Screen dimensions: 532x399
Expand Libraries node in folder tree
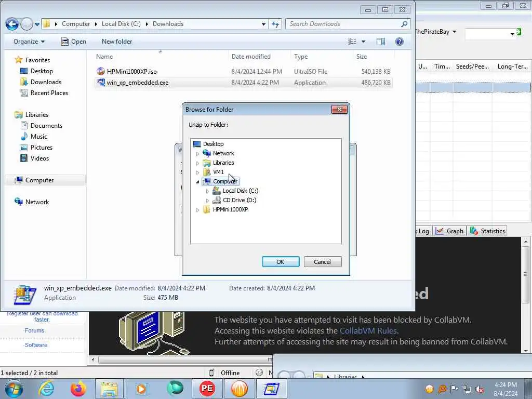(197, 163)
